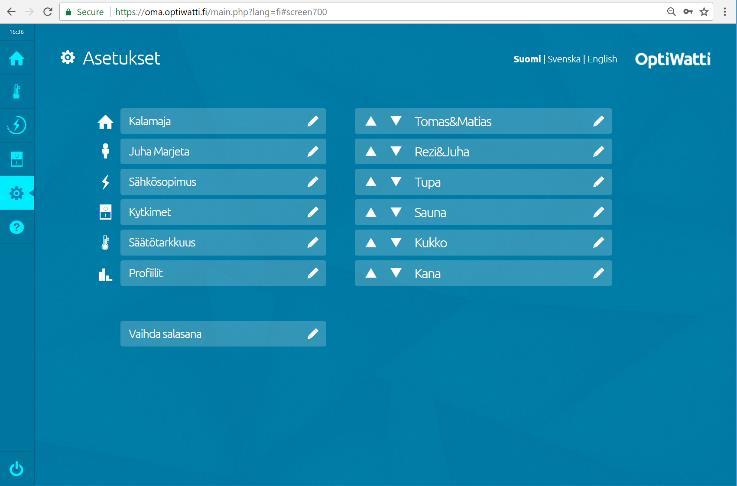The image size is (737, 486).
Task: Edit Kana with its pencil icon
Action: point(598,273)
